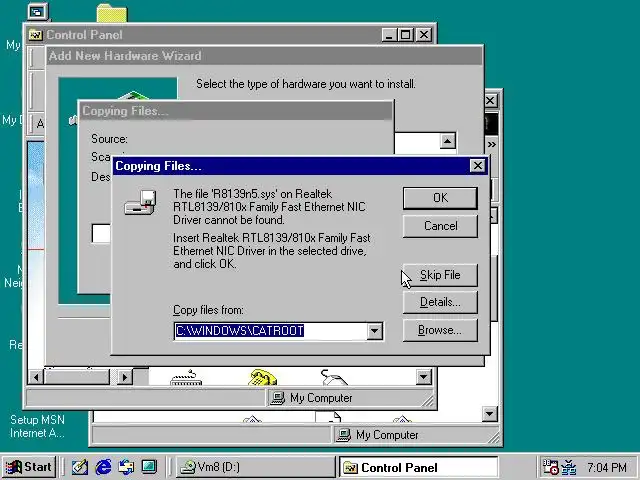Click the Control Panel taskbar button

point(419,467)
